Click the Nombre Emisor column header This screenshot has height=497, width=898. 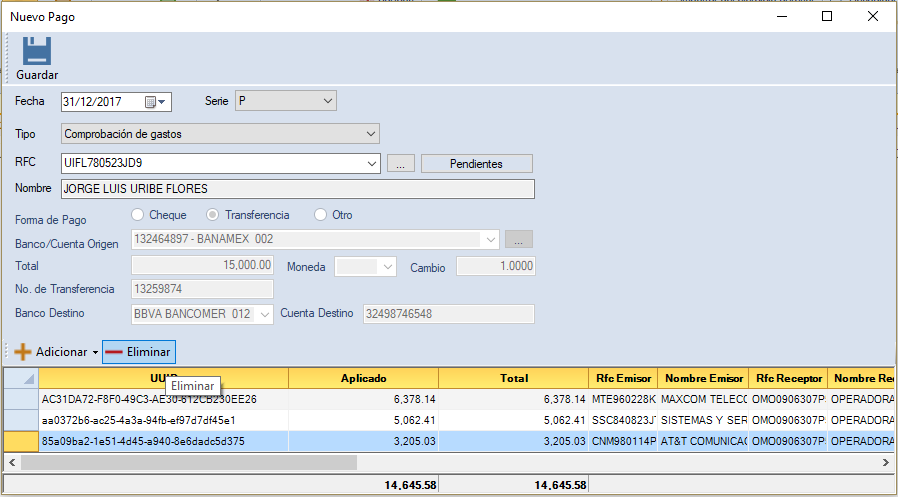click(x=702, y=379)
